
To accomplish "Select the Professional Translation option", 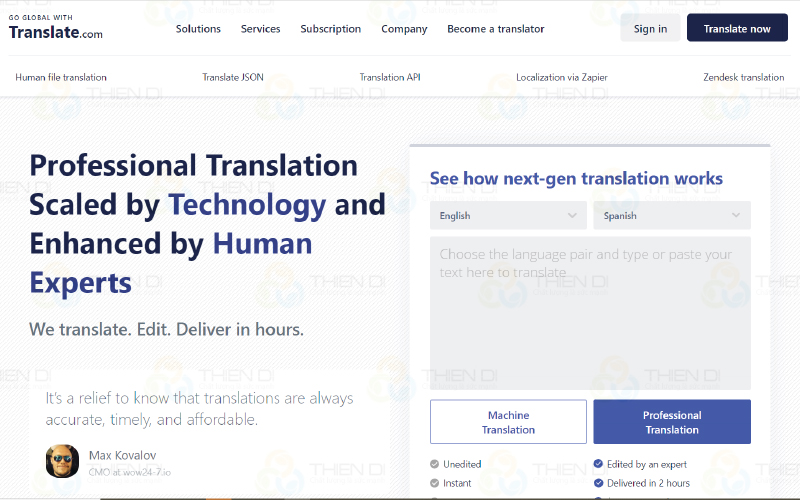I will 671,422.
